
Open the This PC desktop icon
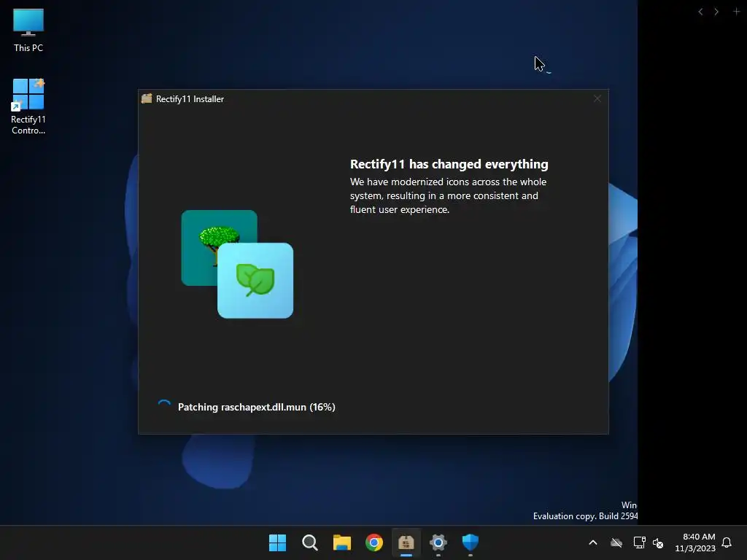point(28,30)
